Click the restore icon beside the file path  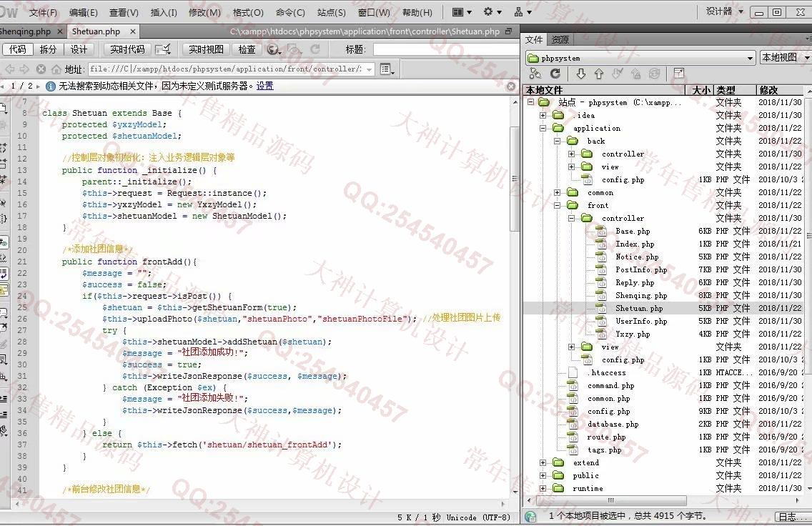(x=508, y=31)
